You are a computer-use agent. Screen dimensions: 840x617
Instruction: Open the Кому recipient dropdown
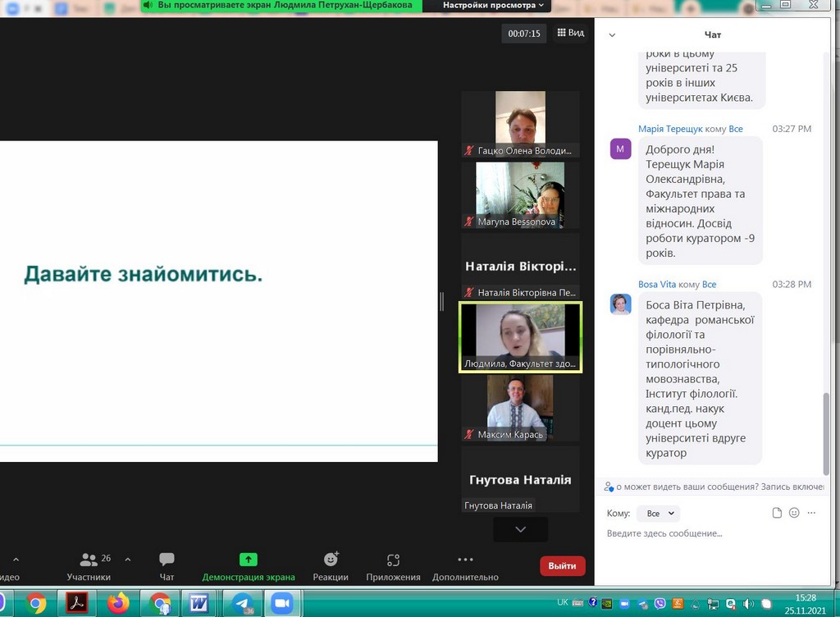[x=658, y=514]
